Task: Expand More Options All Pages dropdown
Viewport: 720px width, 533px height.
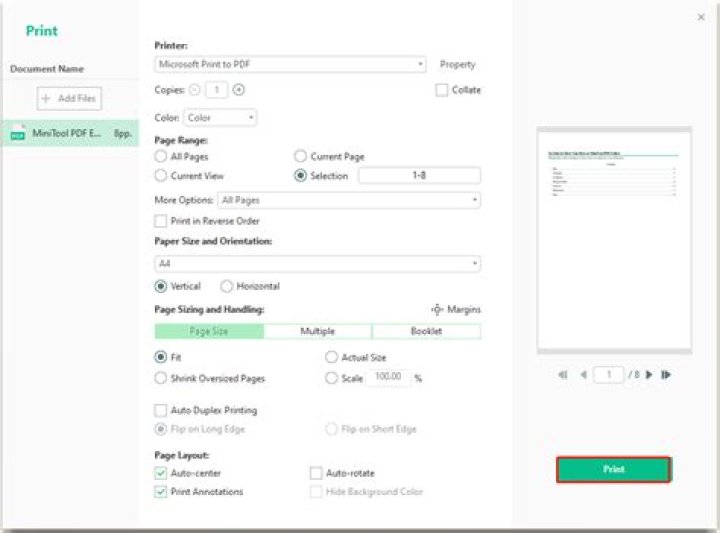Action: [x=349, y=200]
